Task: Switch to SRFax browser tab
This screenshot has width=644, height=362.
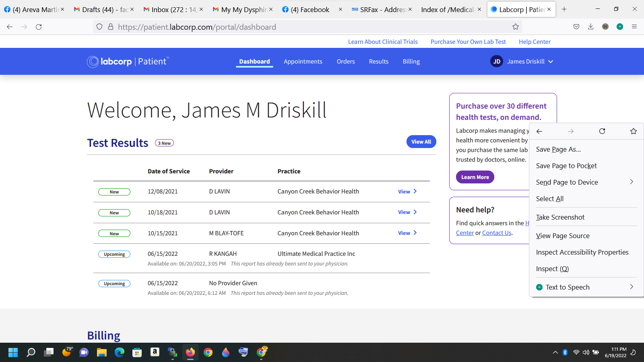Action: [x=382, y=9]
